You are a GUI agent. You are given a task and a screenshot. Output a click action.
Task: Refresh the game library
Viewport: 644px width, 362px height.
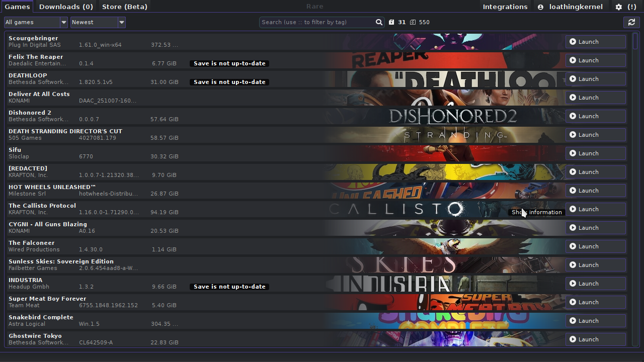(631, 22)
